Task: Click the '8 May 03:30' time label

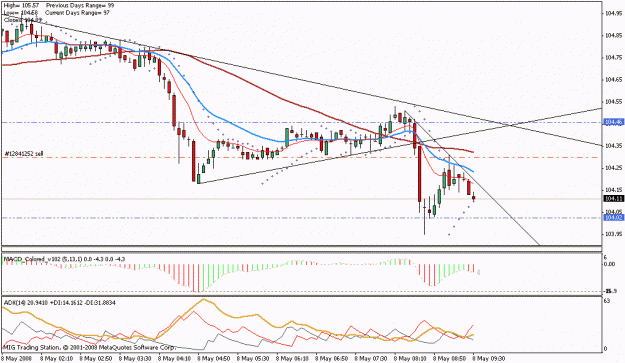Action: pos(135,358)
